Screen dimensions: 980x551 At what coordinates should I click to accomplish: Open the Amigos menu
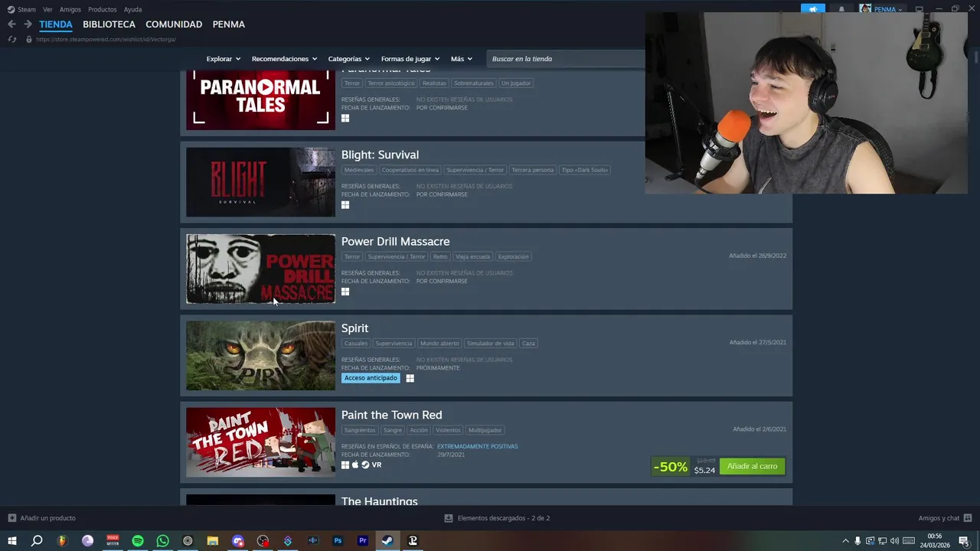[x=70, y=9]
